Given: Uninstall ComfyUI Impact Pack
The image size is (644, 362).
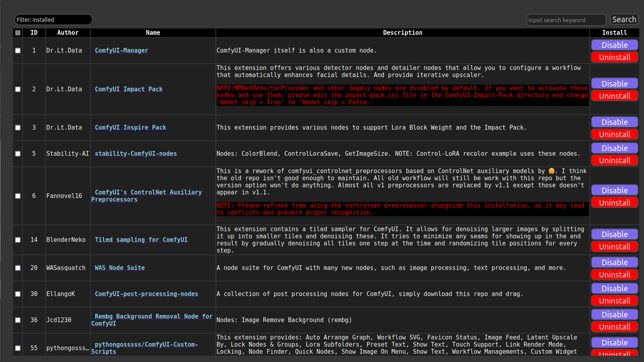Looking at the screenshot, I should coord(615,96).
